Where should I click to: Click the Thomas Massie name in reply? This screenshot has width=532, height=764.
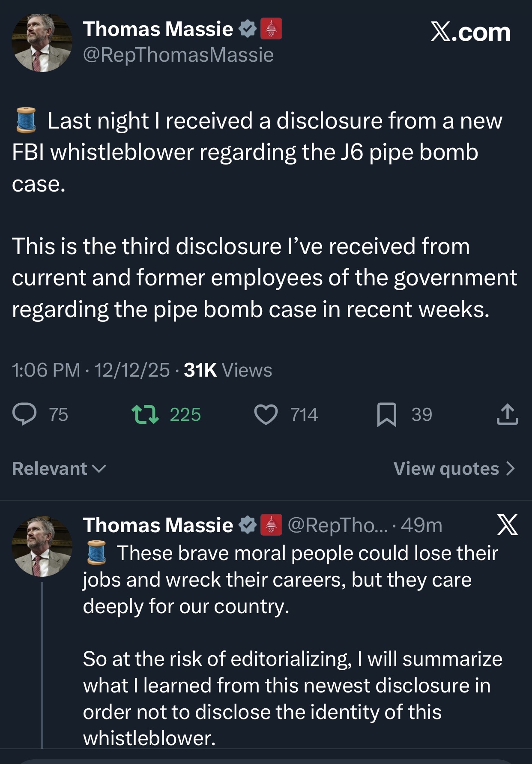click(x=158, y=525)
